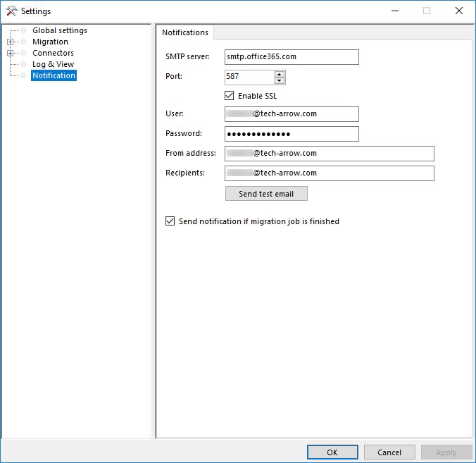The width and height of the screenshot is (476, 463).
Task: Open the Log & View settings
Action: 53,65
